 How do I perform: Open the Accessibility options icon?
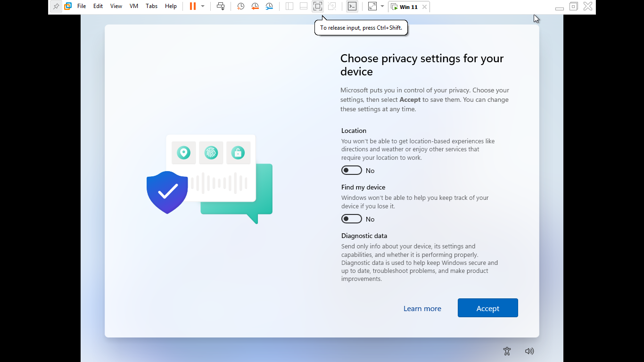507,351
